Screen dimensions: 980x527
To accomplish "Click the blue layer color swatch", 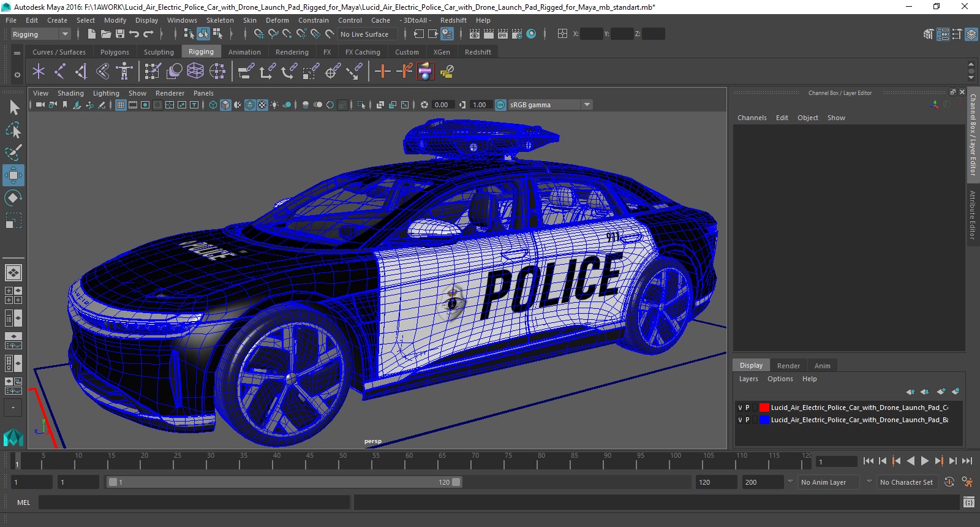I will (764, 420).
